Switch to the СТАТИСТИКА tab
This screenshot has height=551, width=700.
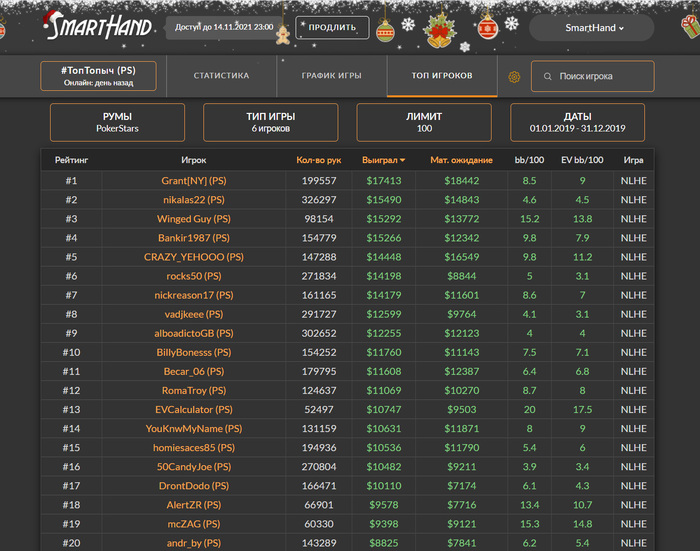click(x=221, y=76)
